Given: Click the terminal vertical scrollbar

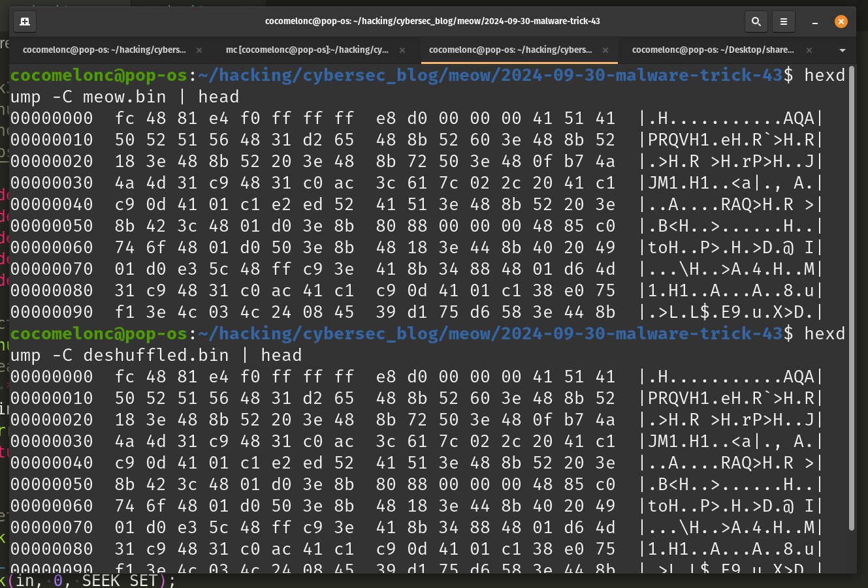Looking at the screenshot, I should pos(851,297).
